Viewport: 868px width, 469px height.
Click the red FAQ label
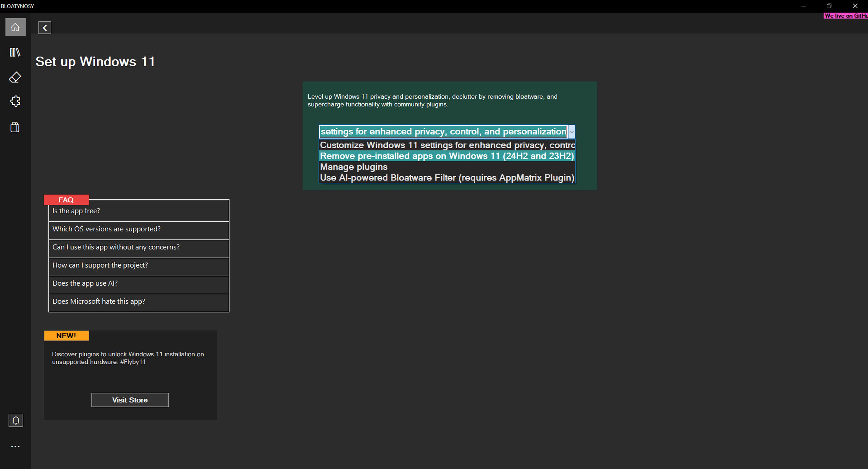pyautogui.click(x=66, y=200)
